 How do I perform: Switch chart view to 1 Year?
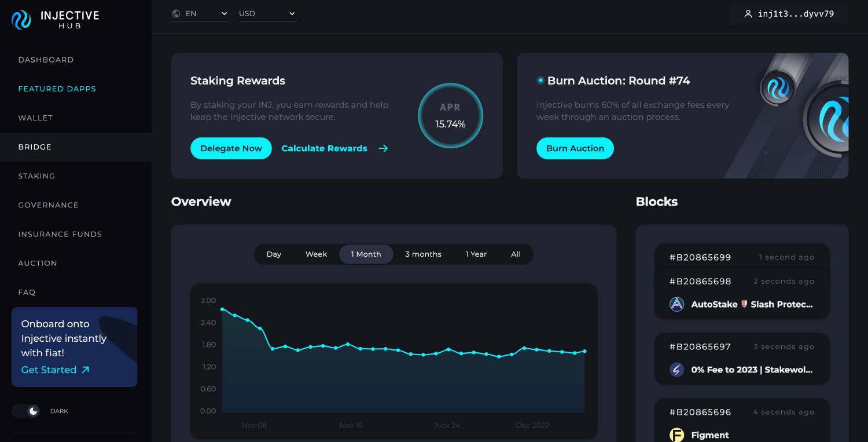pos(476,254)
